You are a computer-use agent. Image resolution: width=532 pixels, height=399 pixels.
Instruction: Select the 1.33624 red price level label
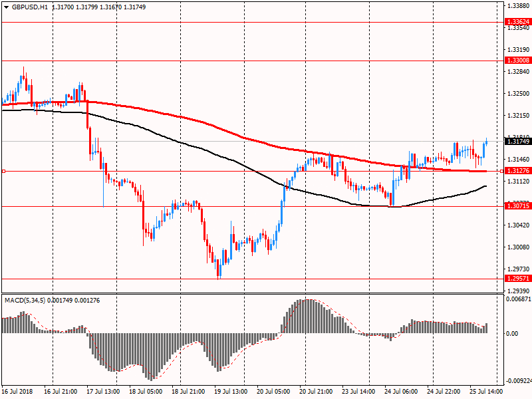point(518,22)
